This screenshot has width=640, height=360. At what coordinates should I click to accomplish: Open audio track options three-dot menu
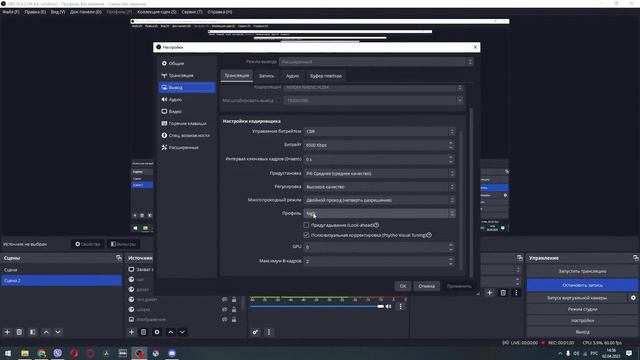[x=400, y=306]
